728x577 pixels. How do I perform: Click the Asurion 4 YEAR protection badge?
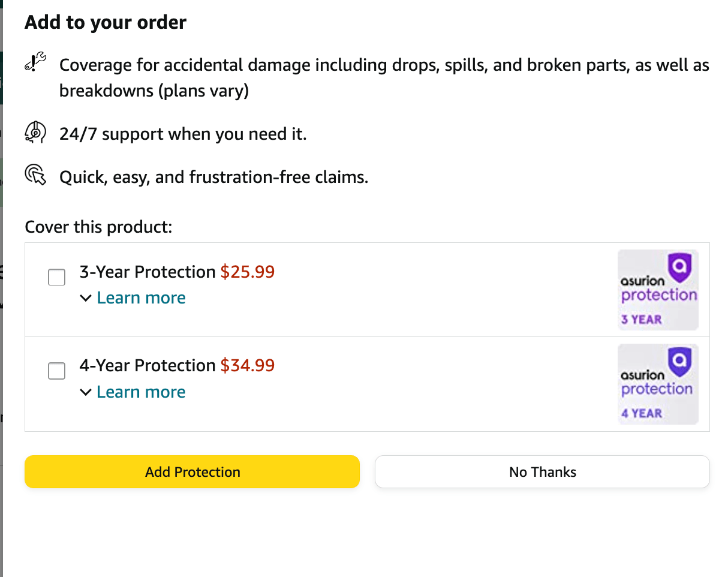[x=658, y=384]
